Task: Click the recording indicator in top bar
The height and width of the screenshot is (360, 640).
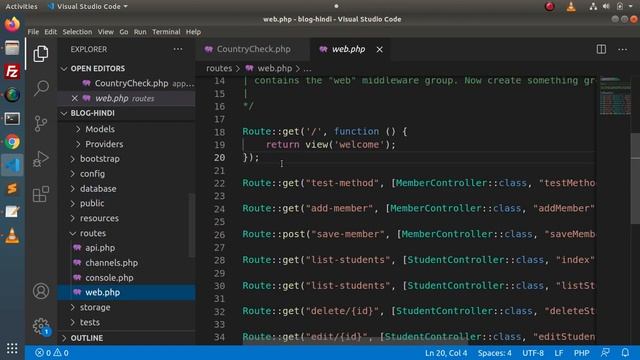Action: tap(549, 6)
